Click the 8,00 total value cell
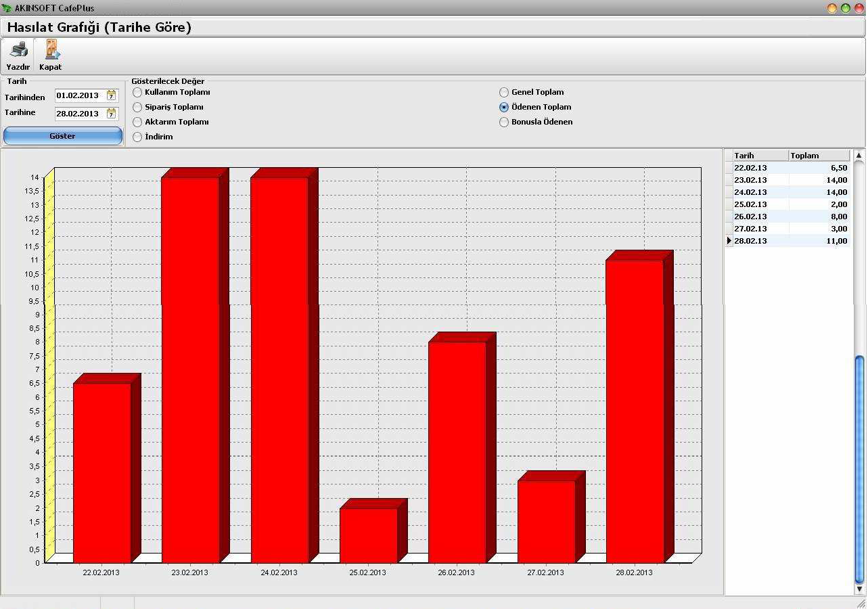 [819, 217]
